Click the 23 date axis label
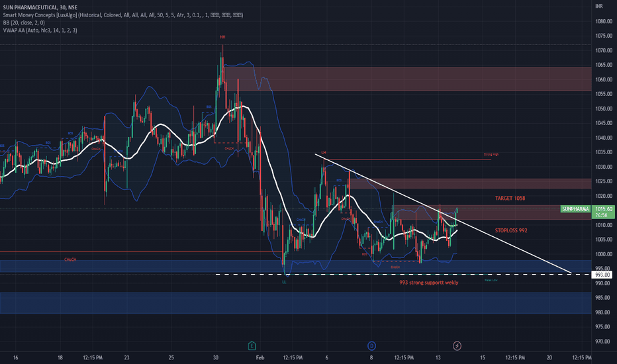Image resolution: width=617 pixels, height=364 pixels. coord(126,357)
